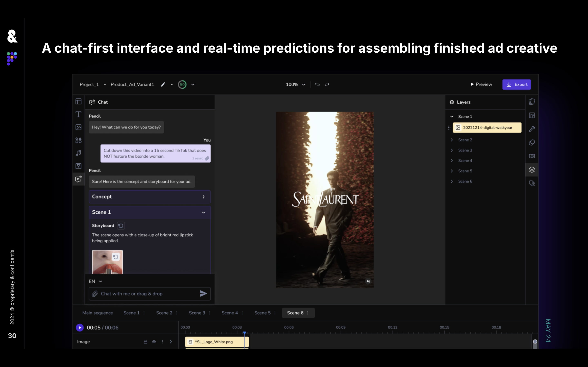
Task: Toggle visibility eye on Image track
Action: tap(154, 342)
